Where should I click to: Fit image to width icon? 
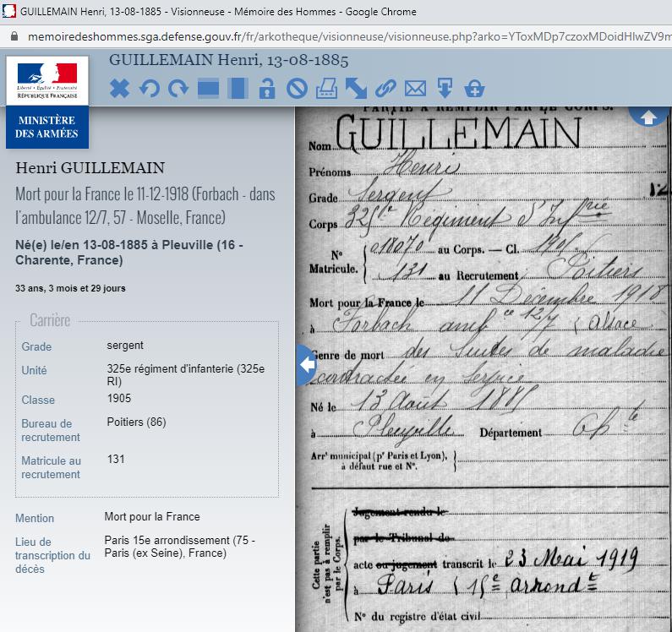(x=208, y=89)
